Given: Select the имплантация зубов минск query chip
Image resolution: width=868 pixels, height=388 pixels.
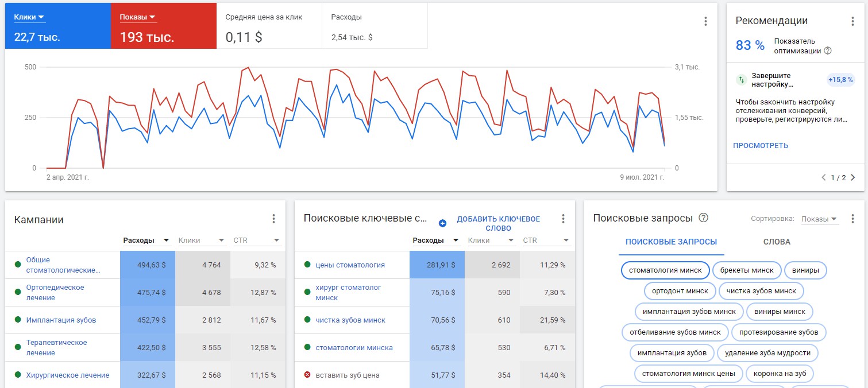Looking at the screenshot, I should click(689, 312).
